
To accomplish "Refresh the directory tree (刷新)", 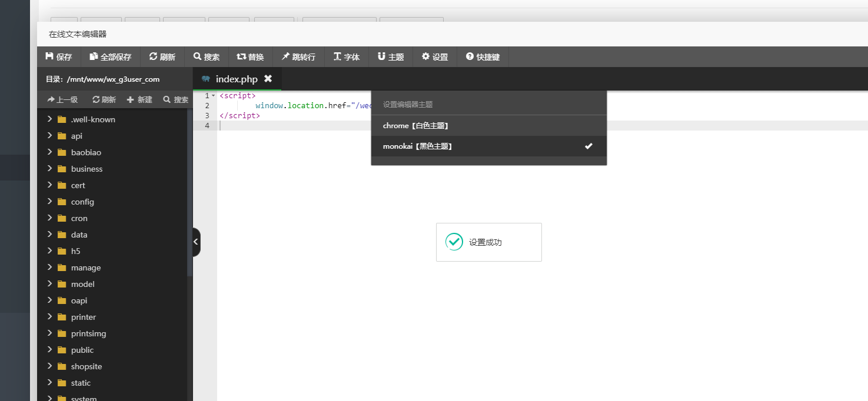I will [104, 100].
